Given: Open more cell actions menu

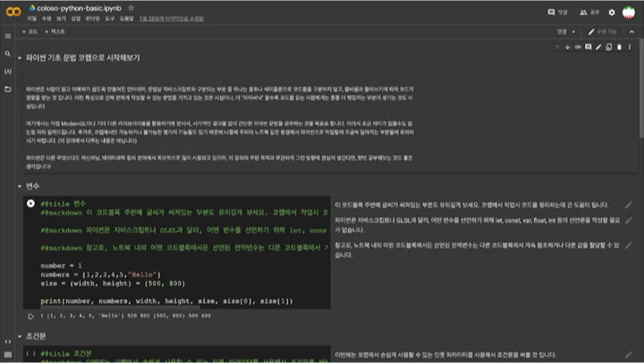Looking at the screenshot, I should 629,47.
